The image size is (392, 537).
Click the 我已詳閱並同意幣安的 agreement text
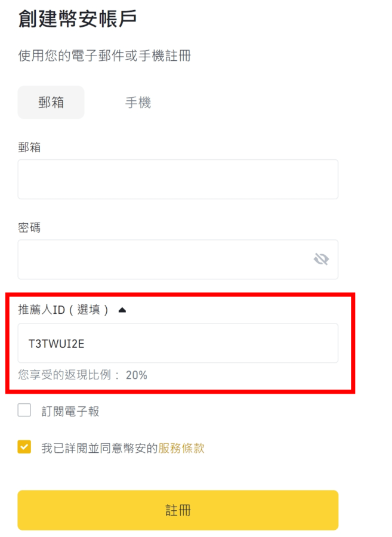click(x=100, y=448)
